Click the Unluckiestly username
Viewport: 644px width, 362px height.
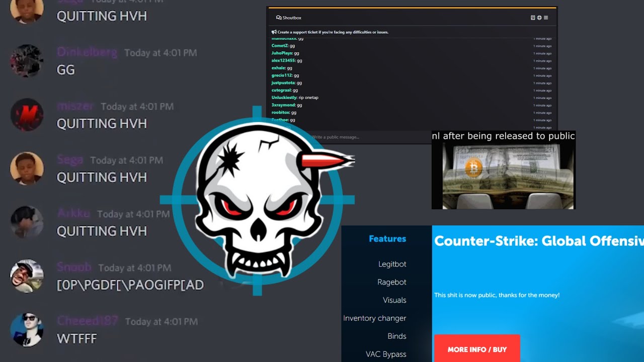click(284, 98)
